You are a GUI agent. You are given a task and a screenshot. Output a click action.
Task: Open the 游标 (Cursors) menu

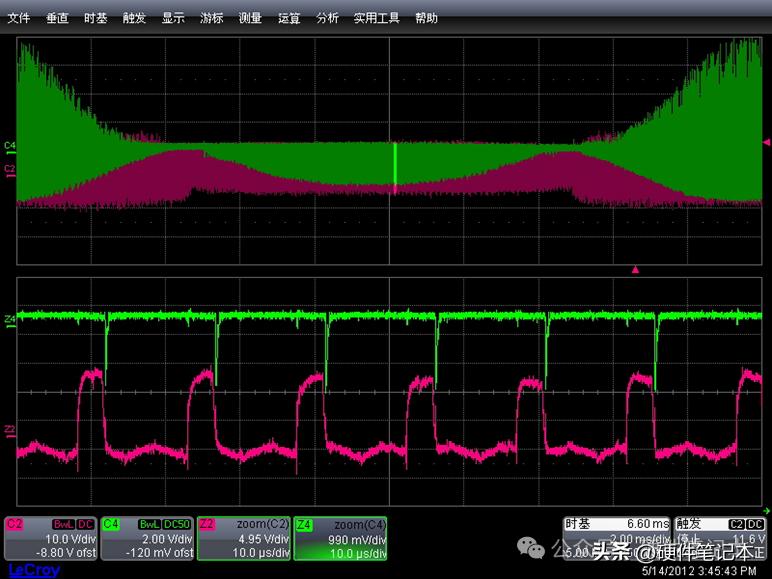click(211, 18)
